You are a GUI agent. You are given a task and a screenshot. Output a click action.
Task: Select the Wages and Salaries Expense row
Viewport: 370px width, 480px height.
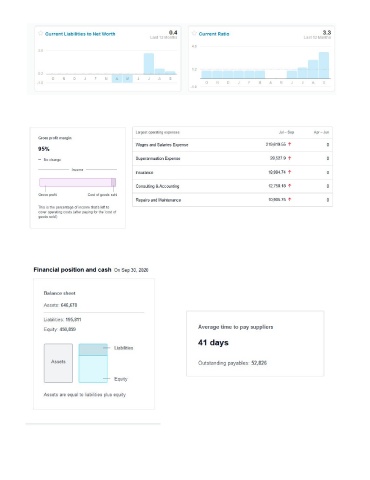pyautogui.click(x=232, y=145)
